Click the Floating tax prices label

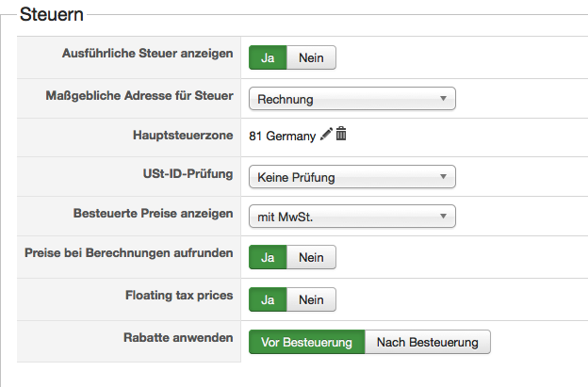[179, 297]
